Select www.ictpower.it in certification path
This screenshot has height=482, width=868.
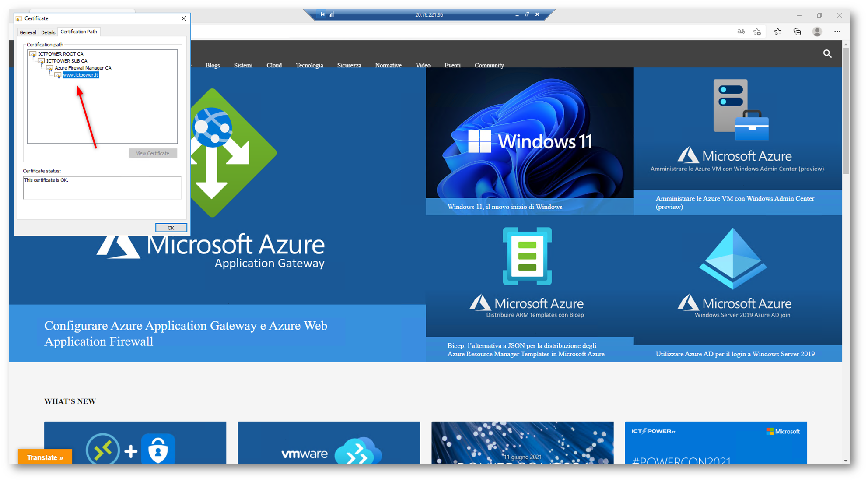80,75
